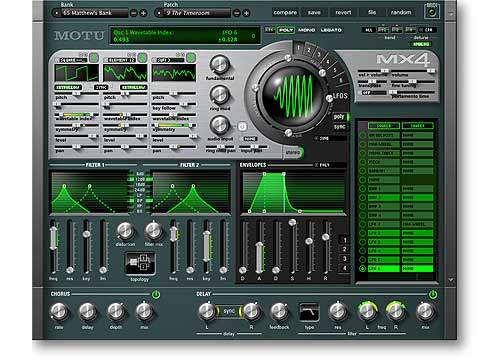The image size is (500, 360).
Task: Toggle the delay sync switch
Action: coord(229,311)
